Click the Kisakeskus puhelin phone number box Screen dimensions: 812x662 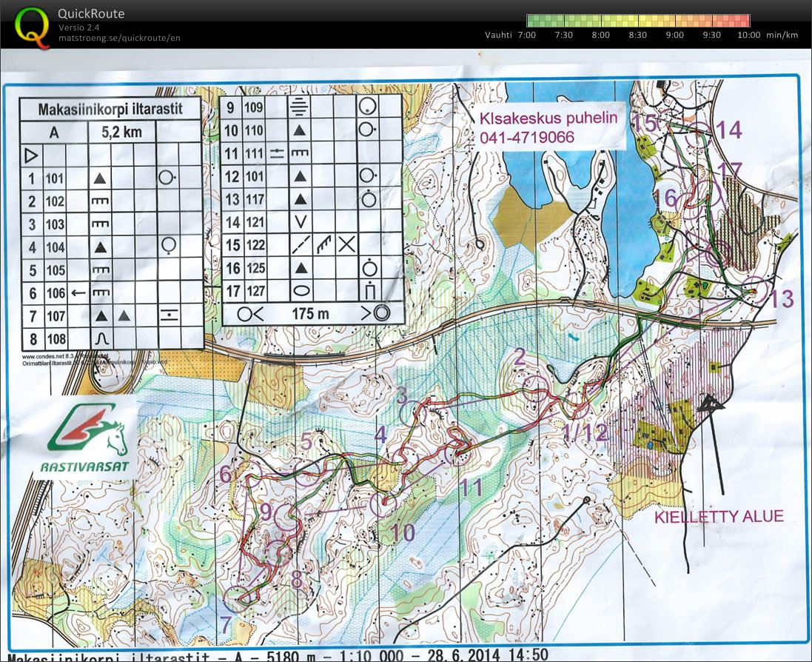click(548, 127)
